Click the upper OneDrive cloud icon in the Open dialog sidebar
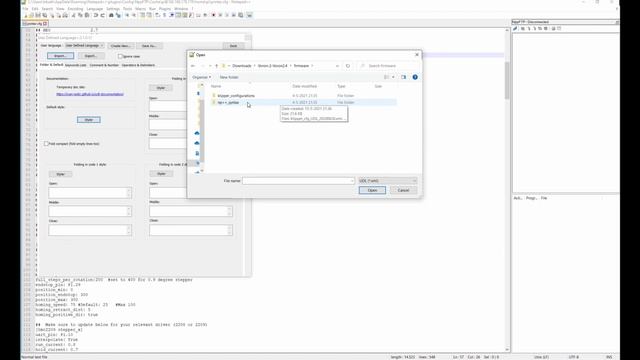Image resolution: width=640 pixels, height=360 pixels. (197, 133)
